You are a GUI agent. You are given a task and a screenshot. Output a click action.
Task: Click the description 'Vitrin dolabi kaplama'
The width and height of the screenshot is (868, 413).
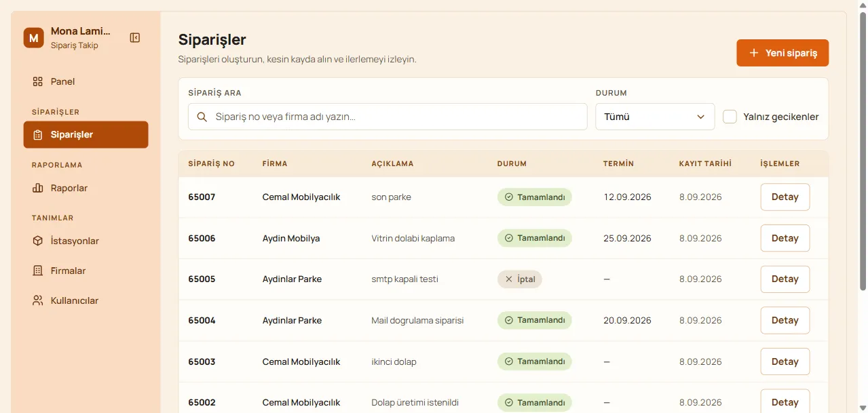click(413, 238)
